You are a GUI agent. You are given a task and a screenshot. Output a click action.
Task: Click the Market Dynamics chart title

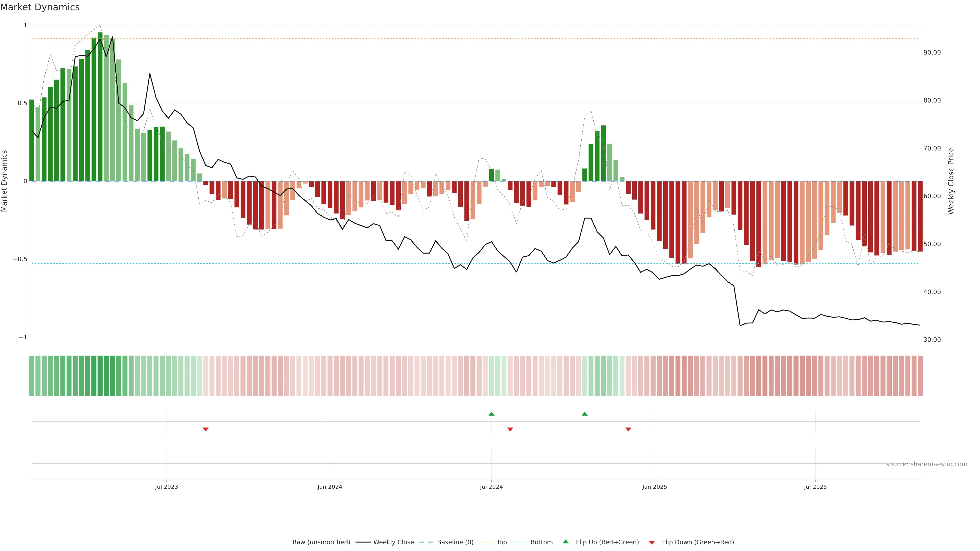pyautogui.click(x=40, y=7)
